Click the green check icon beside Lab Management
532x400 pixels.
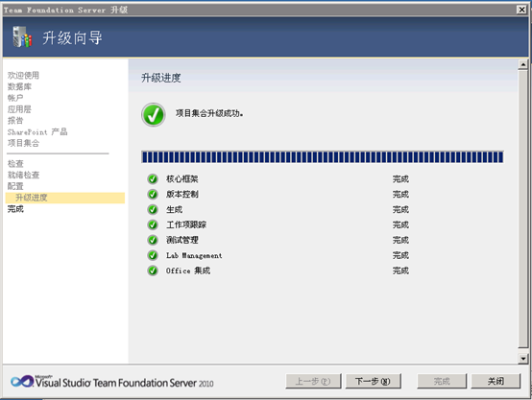pos(153,255)
